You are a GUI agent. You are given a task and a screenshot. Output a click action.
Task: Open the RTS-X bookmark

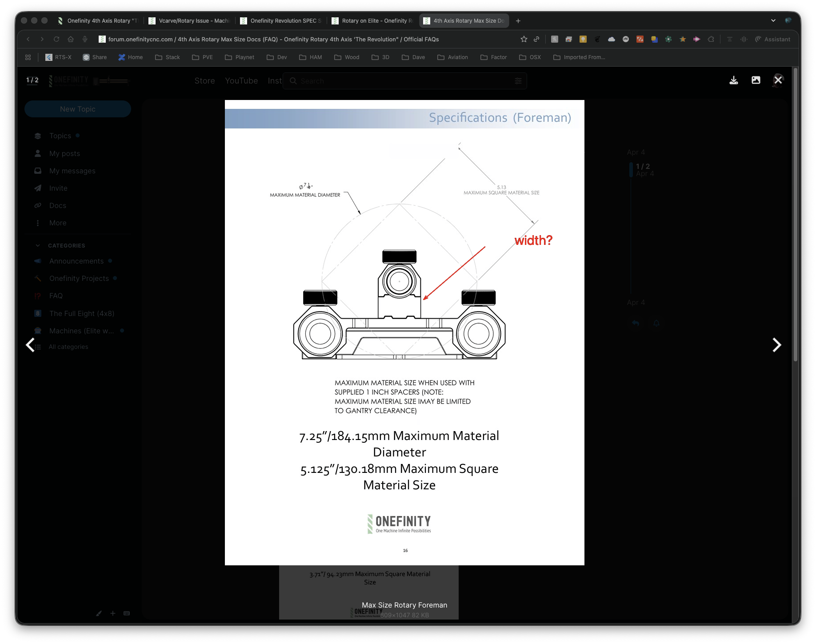58,57
